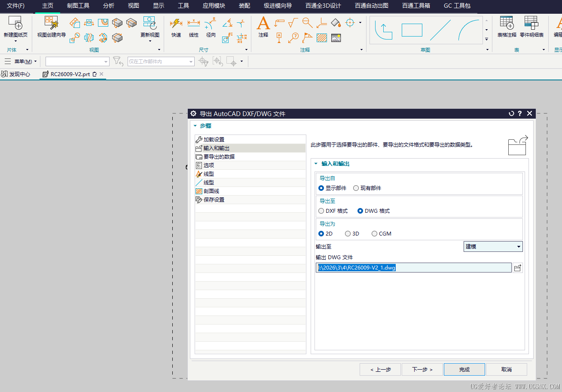Switch to the 装配 ribbon tab

coord(244,6)
